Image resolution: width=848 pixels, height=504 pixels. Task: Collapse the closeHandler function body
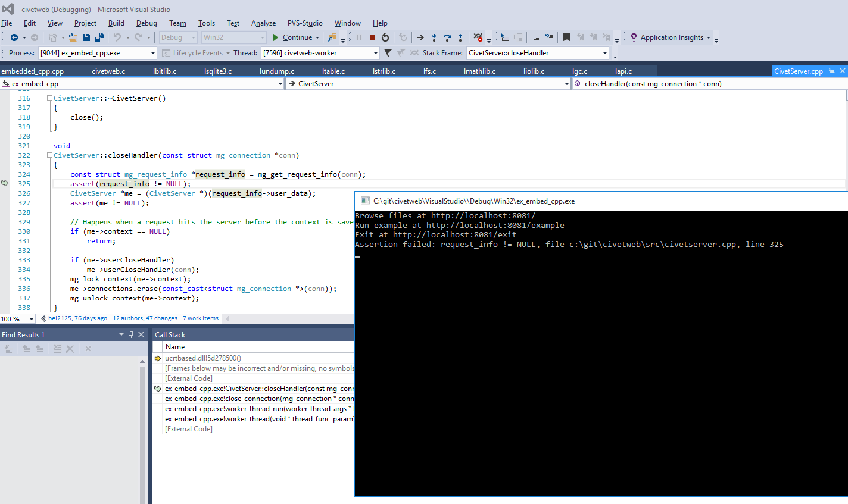pyautogui.click(x=49, y=155)
